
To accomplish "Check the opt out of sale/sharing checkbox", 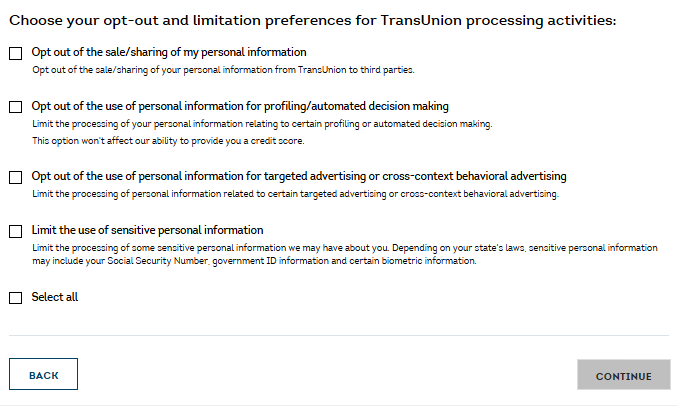I will 15,53.
